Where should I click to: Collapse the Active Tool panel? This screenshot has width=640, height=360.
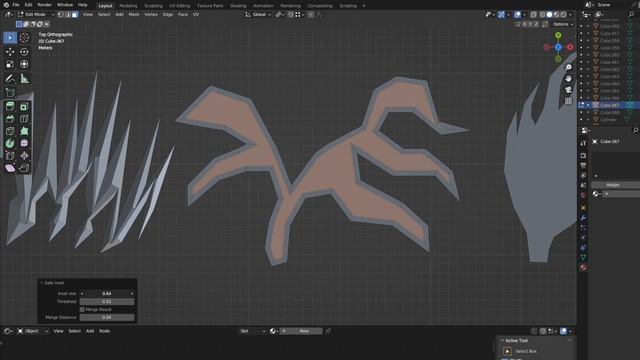point(502,340)
